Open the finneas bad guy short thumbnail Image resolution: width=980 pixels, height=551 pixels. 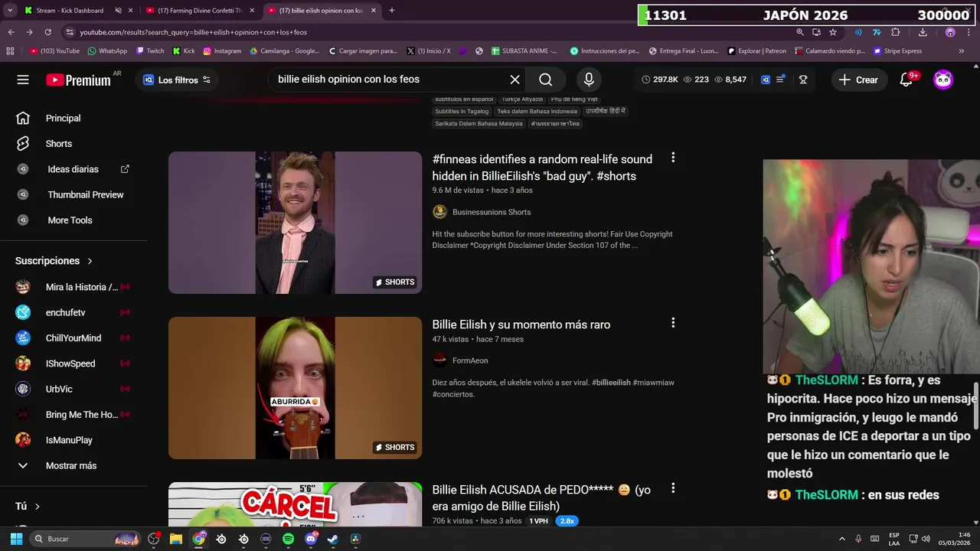295,223
